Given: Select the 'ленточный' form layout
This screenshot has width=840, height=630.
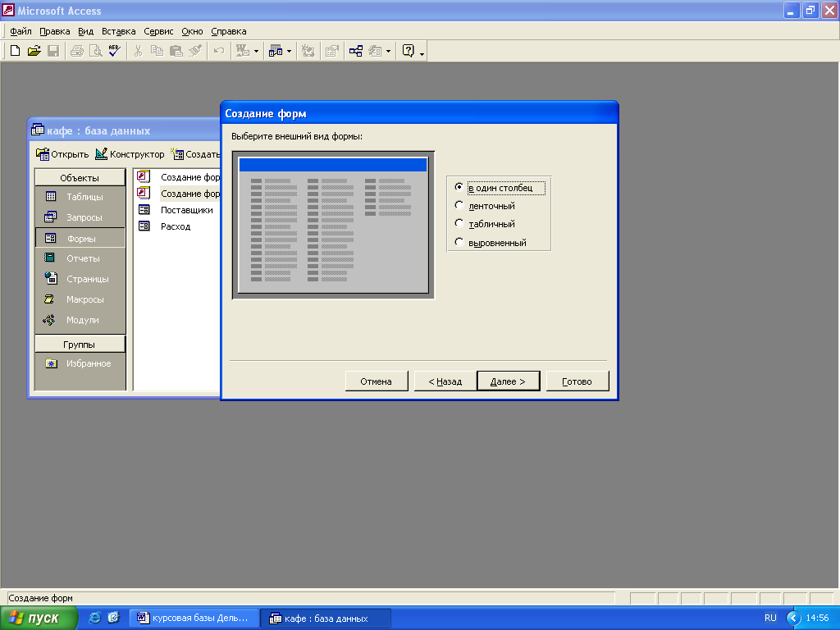Looking at the screenshot, I should (x=459, y=206).
